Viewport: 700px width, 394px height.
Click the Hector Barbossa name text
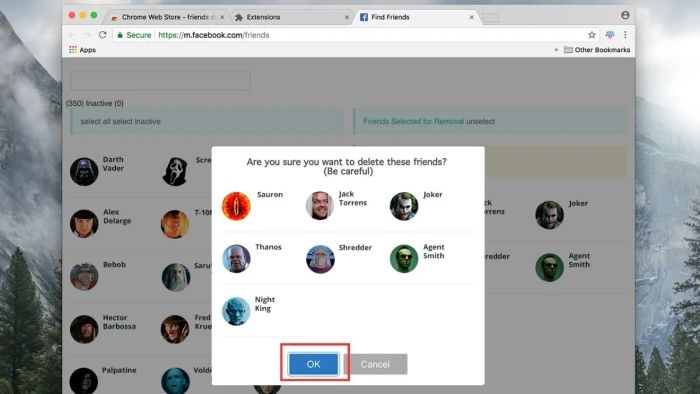point(119,322)
